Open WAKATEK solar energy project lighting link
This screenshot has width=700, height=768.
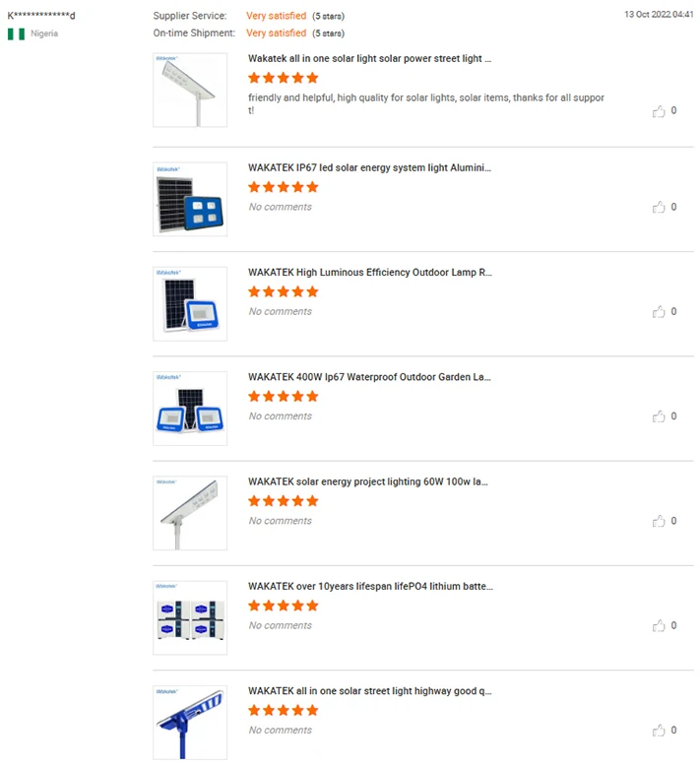click(368, 481)
